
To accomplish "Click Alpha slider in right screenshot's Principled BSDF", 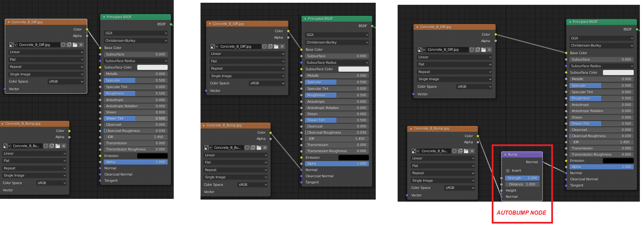I will pyautogui.click(x=602, y=167).
